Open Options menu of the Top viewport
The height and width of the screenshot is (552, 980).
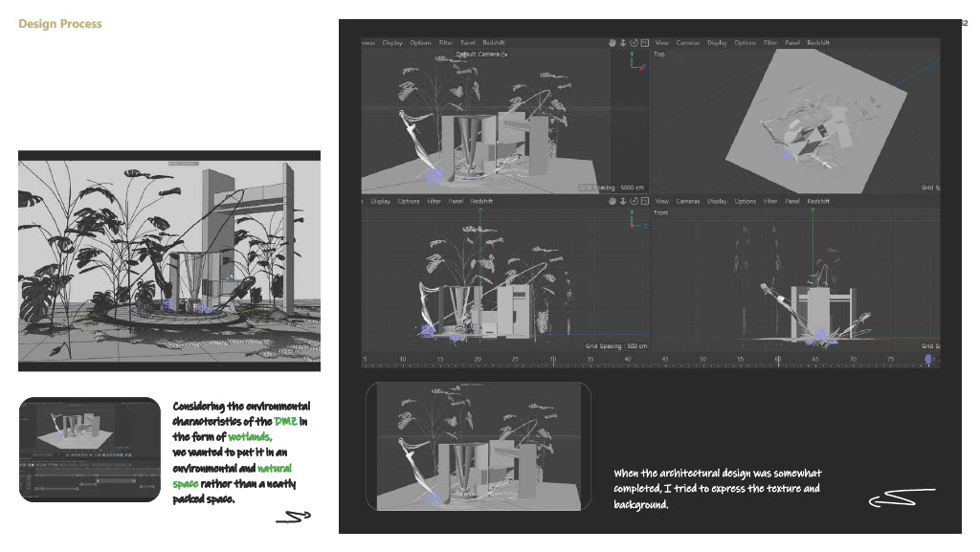click(x=745, y=43)
